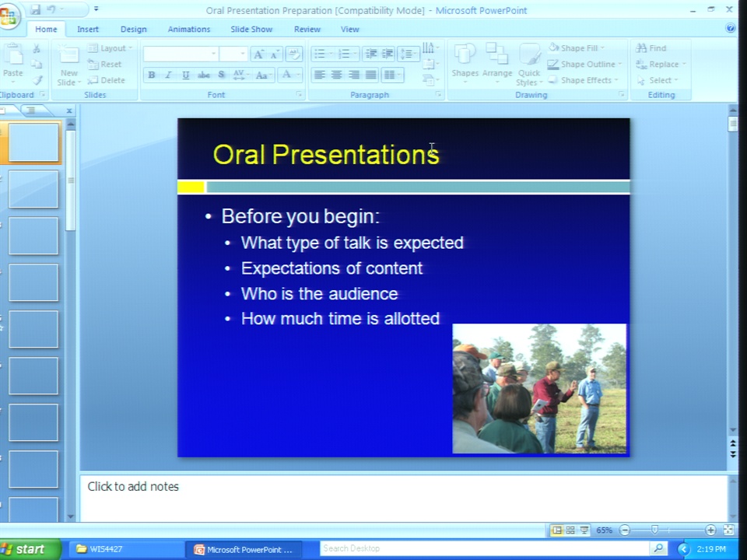The height and width of the screenshot is (560, 747).
Task: Open the Change Case dropdown
Action: coord(263,75)
